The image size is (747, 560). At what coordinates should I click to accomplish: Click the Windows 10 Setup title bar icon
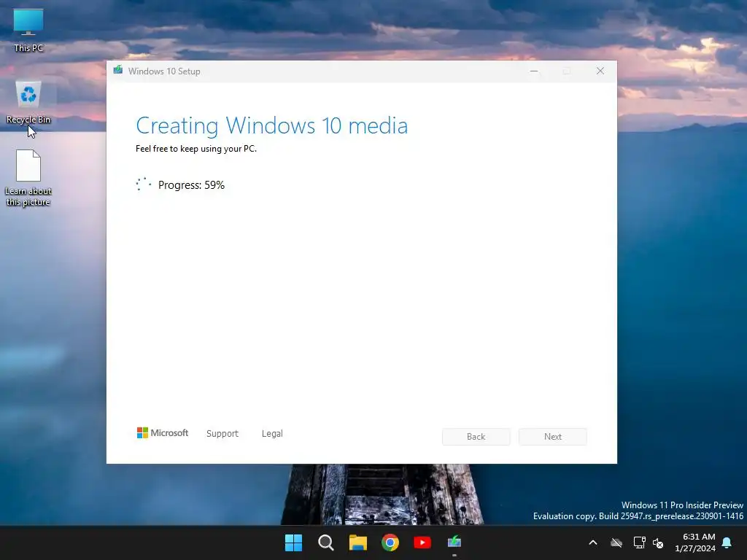[117, 71]
